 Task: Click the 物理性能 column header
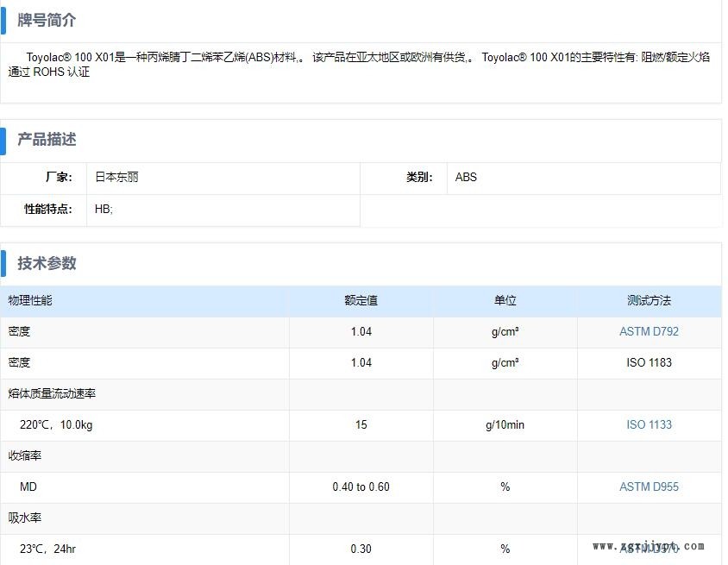(30, 300)
